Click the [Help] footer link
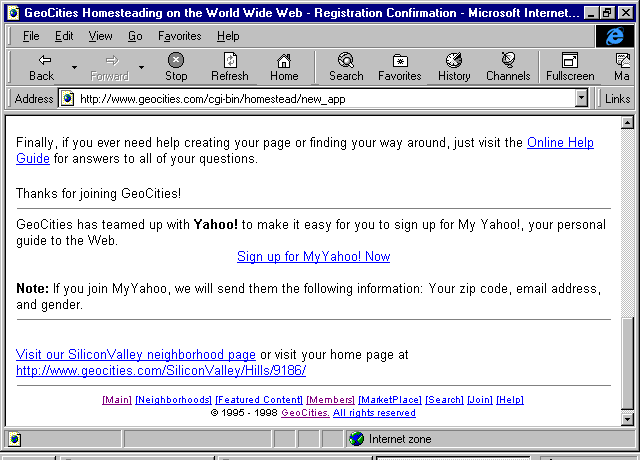Screen dimensions: 640x460 [x=510, y=400]
